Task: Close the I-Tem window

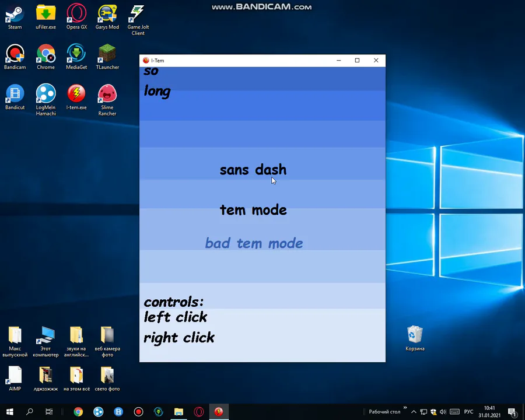Action: tap(376, 60)
